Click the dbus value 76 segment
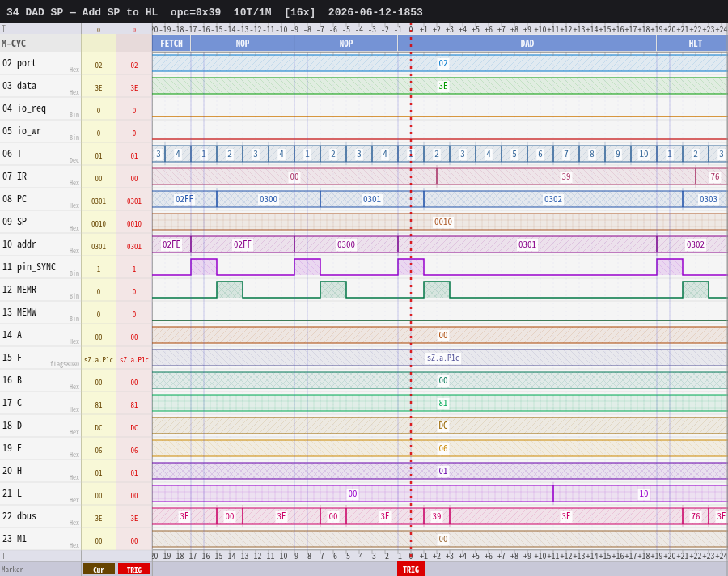 [x=696, y=517]
